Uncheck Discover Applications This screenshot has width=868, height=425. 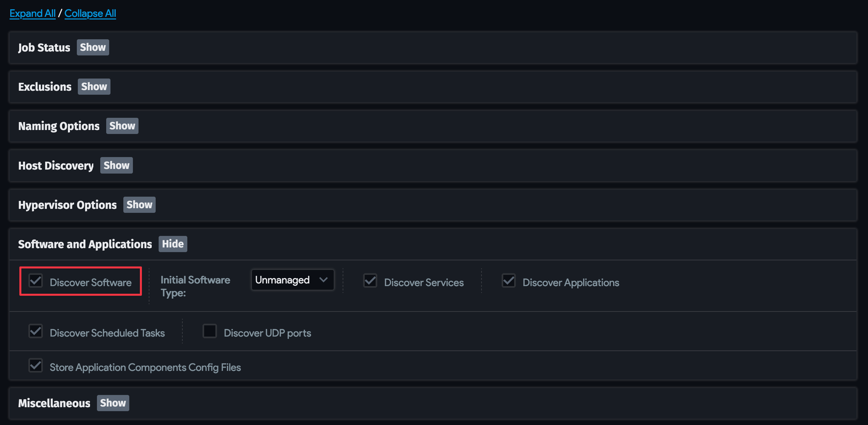509,281
